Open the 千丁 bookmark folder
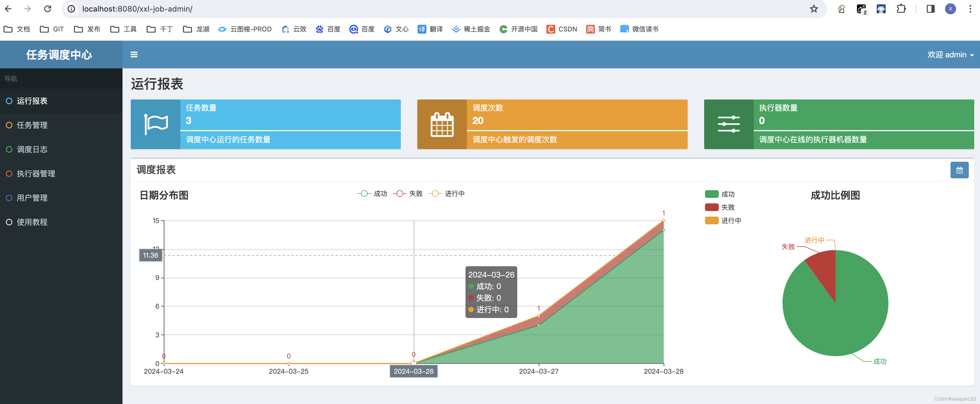The image size is (980, 404). [160, 29]
